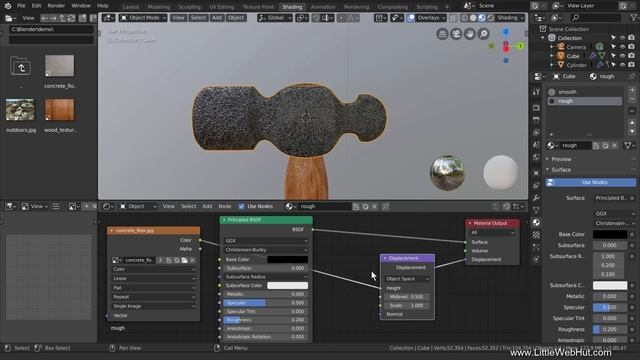Adjust Roughness slider in properties panel
Screen dimensions: 640x360
[610, 329]
